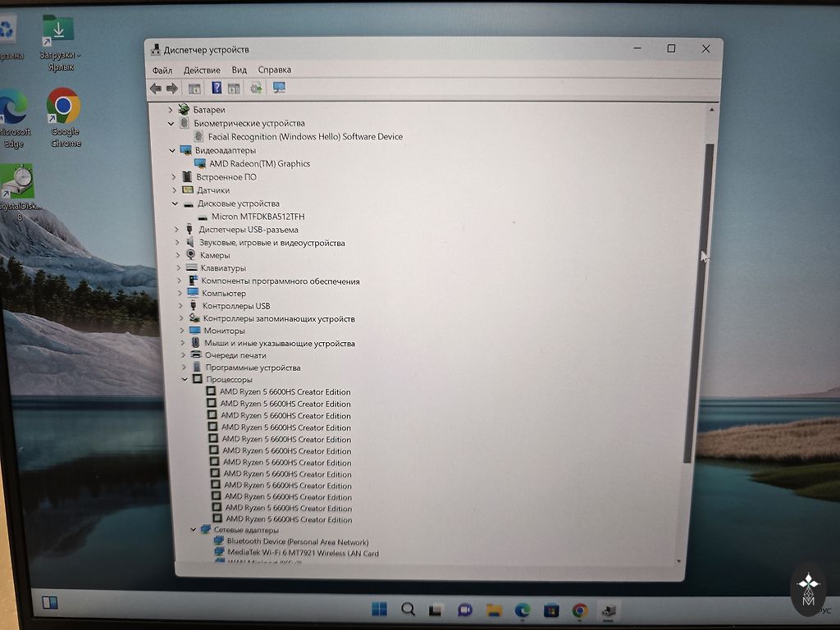Open the Справка menu
The image size is (840, 630).
point(274,71)
